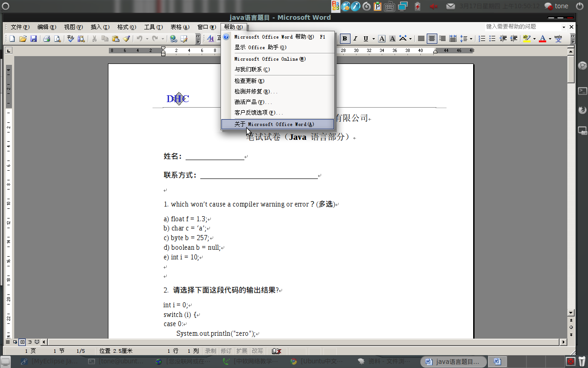Choose 与我们联系(C) menu entry
The width and height of the screenshot is (588, 368).
tap(277, 69)
